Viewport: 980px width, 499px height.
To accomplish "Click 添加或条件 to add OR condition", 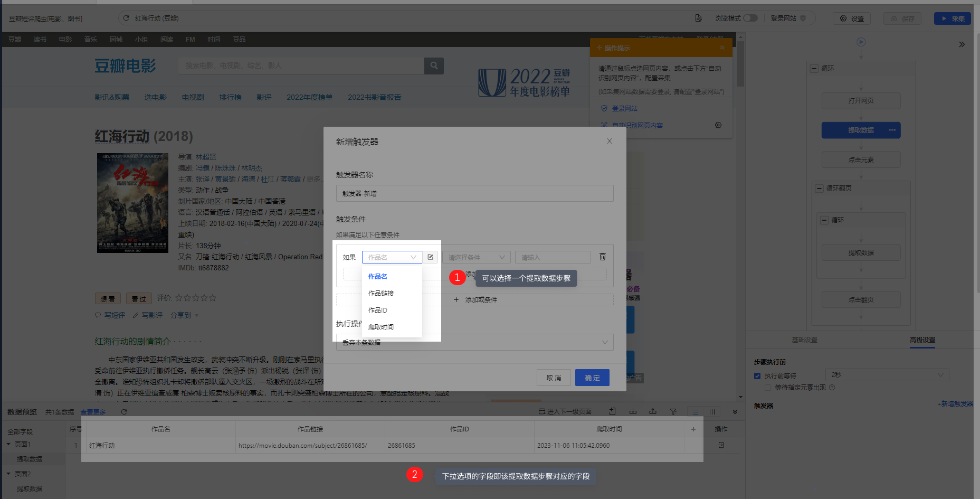I will [474, 300].
